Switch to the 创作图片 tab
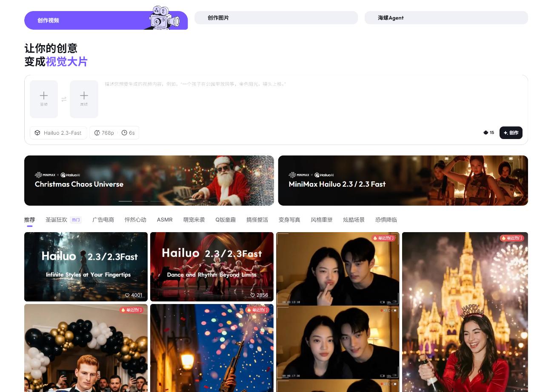 pyautogui.click(x=276, y=18)
